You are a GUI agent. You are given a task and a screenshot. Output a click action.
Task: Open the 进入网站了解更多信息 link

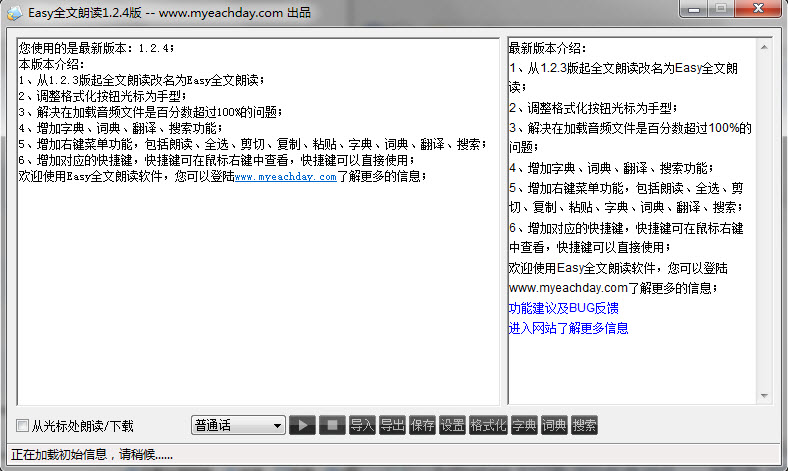click(x=568, y=328)
